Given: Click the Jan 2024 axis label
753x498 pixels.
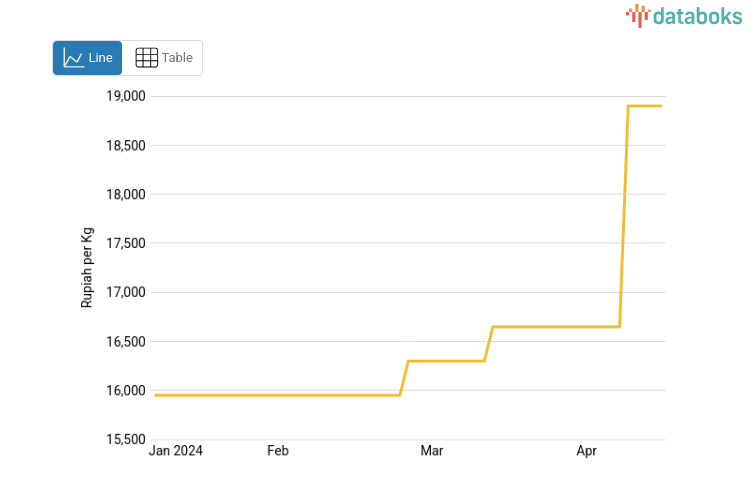Looking at the screenshot, I should 175,451.
